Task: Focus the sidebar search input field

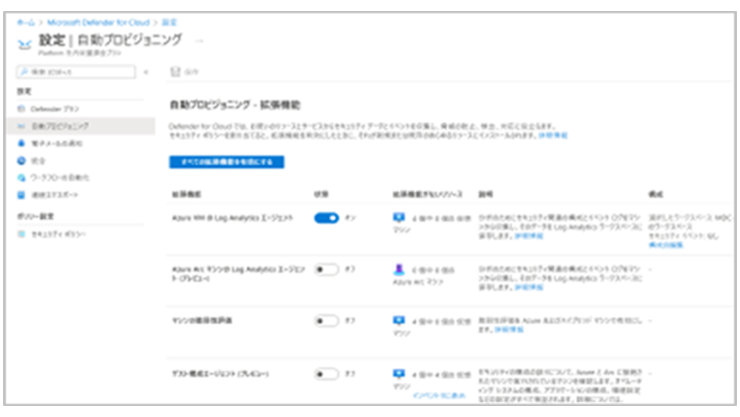Action: tap(76, 72)
